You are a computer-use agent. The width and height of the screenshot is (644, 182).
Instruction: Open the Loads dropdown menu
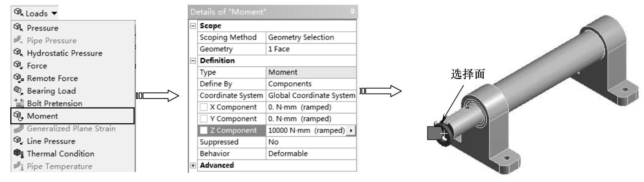click(x=36, y=13)
